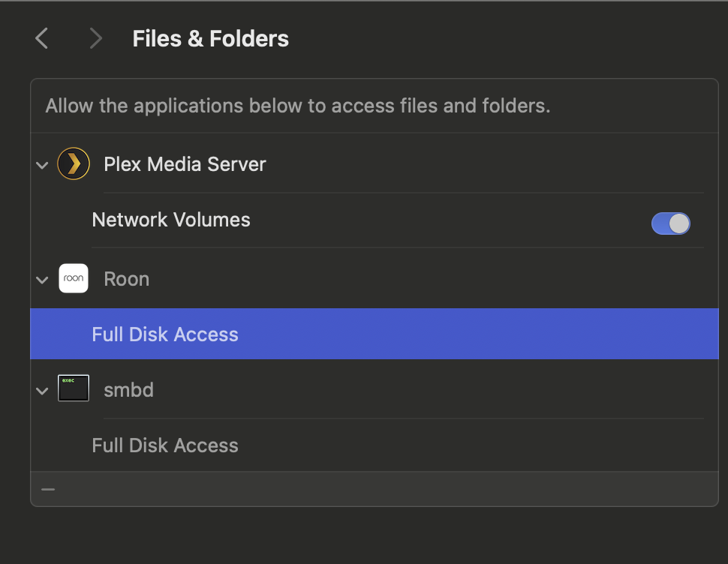Collapse the smbd section chevron
This screenshot has width=728, height=564.
(x=42, y=391)
